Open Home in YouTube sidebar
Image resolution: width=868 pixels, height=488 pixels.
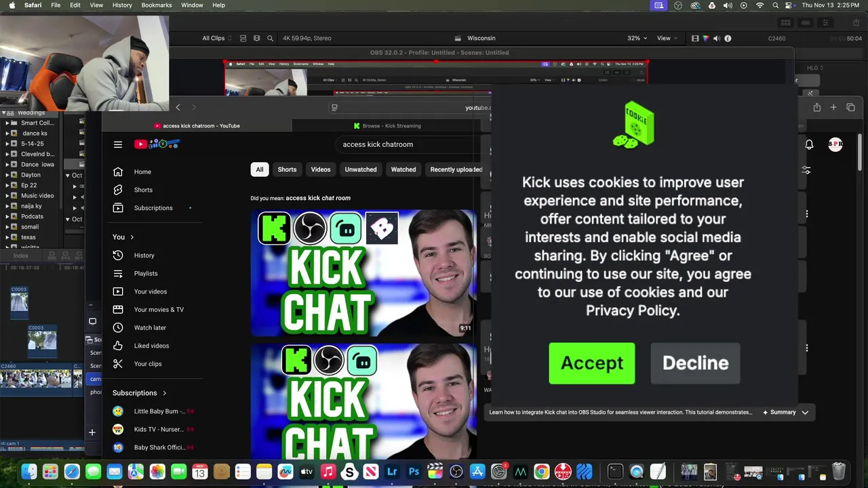142,171
